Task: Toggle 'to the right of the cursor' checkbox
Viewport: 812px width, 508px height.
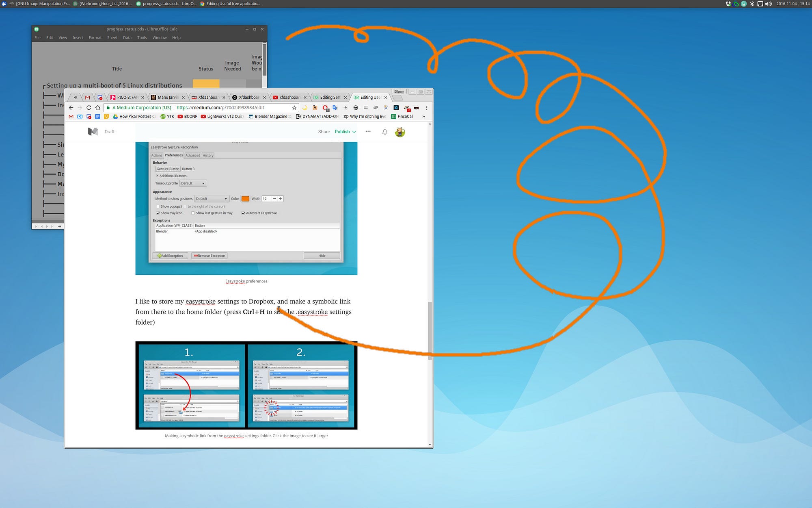Action: click(185, 206)
